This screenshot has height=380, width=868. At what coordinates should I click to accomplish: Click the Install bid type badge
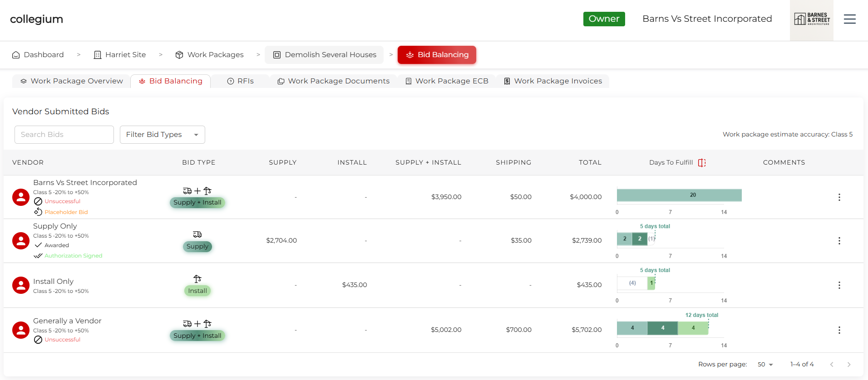pyautogui.click(x=197, y=291)
